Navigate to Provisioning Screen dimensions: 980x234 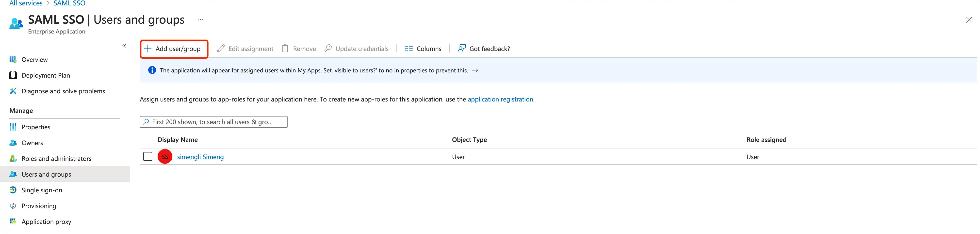[39, 206]
